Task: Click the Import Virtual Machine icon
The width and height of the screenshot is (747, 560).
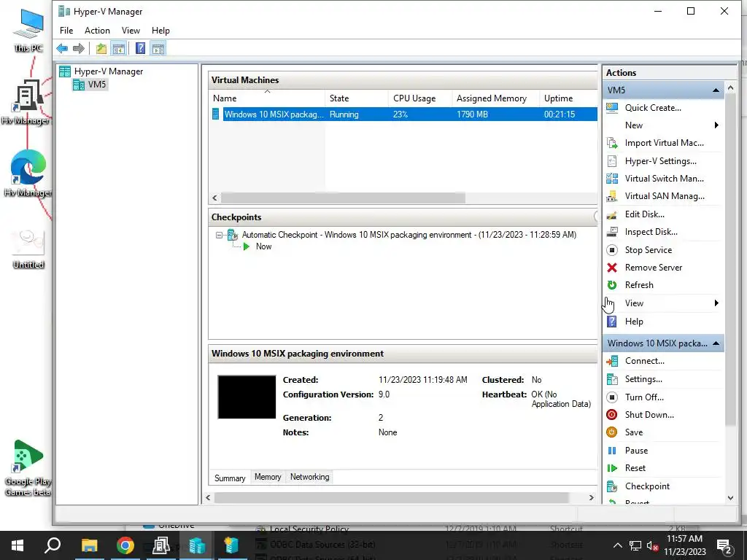Action: click(612, 143)
